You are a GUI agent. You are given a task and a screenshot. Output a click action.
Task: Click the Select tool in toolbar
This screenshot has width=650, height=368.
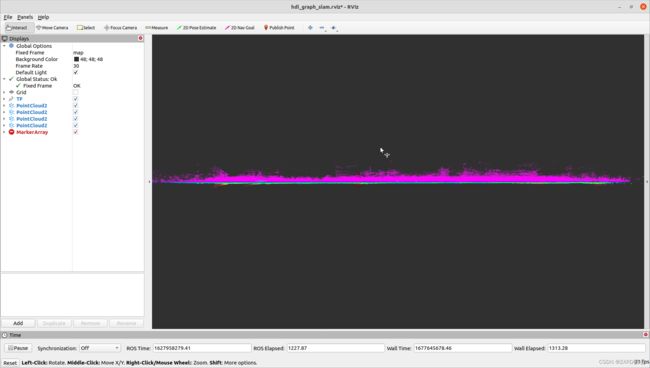pos(86,28)
